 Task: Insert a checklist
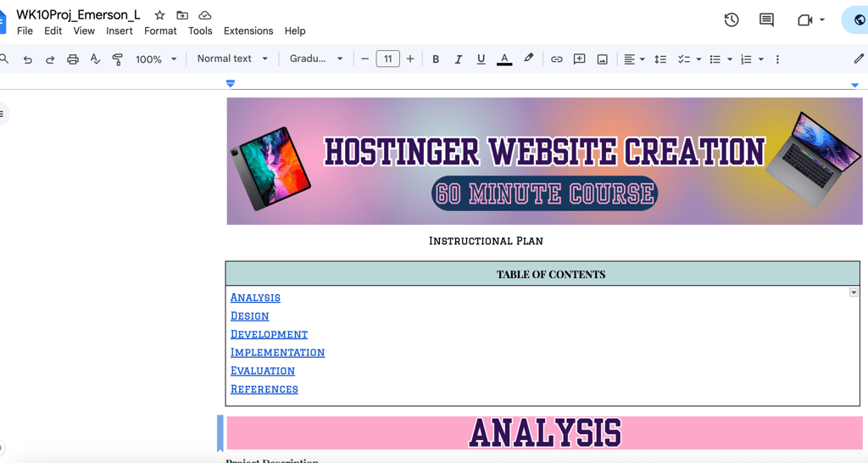684,59
